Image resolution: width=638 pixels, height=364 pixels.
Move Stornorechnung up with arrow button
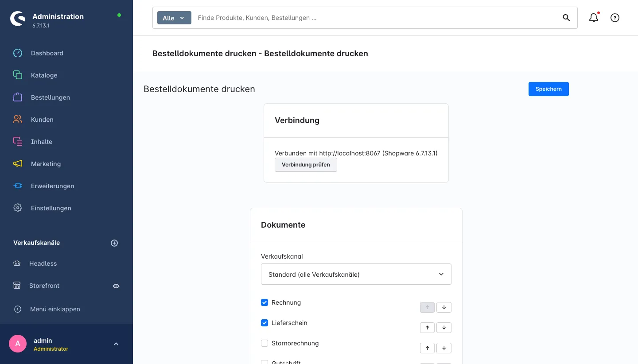click(x=427, y=348)
